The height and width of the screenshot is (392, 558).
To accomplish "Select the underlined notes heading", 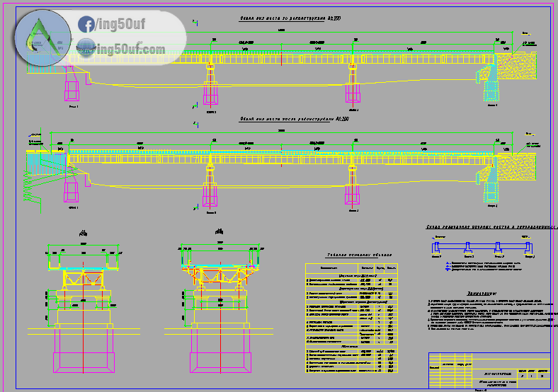I will pos(481,294).
